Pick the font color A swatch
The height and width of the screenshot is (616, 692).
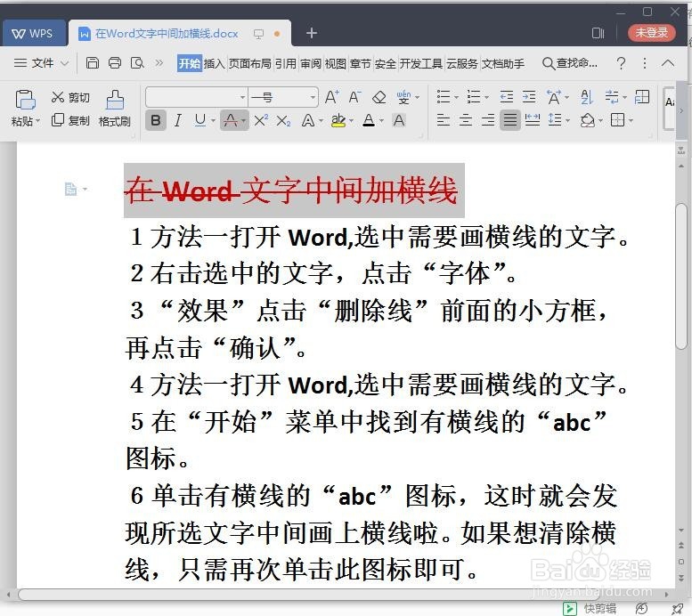369,120
